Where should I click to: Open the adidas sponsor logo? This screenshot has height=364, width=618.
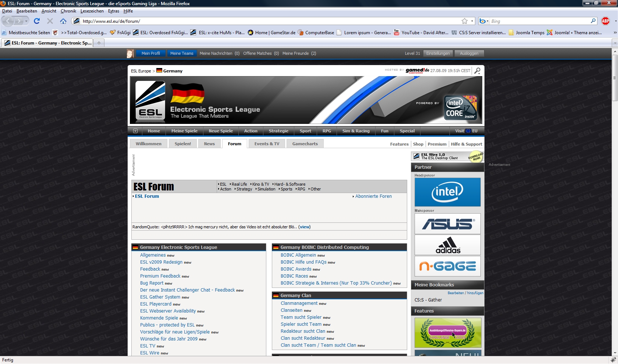pyautogui.click(x=447, y=245)
